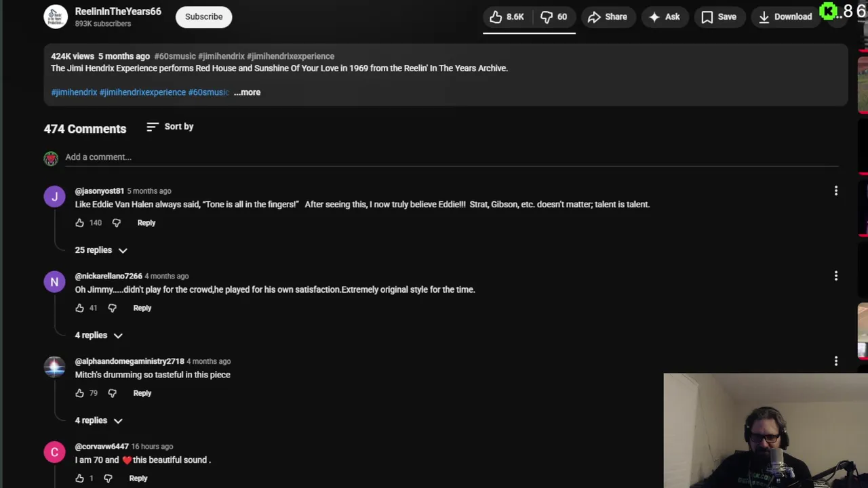Open the 16 hours ago timestamp link
The width and height of the screenshot is (868, 488).
152,447
